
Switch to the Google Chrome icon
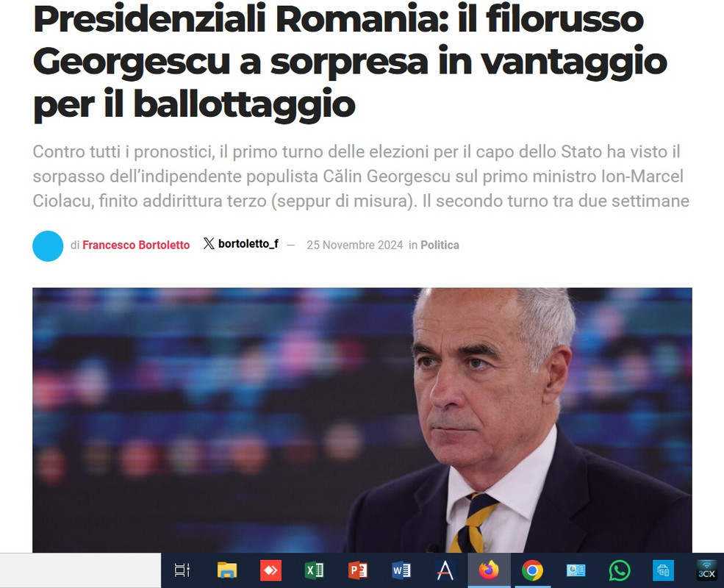[x=532, y=570]
